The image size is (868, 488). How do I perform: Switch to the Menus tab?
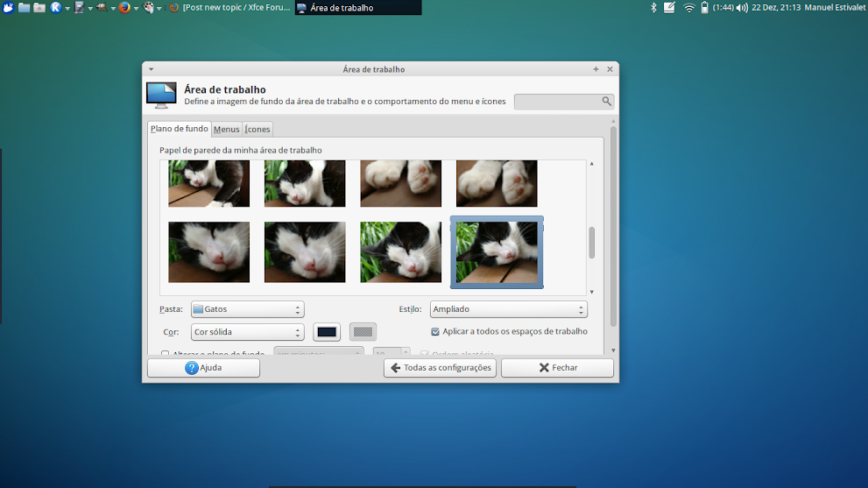pos(226,129)
